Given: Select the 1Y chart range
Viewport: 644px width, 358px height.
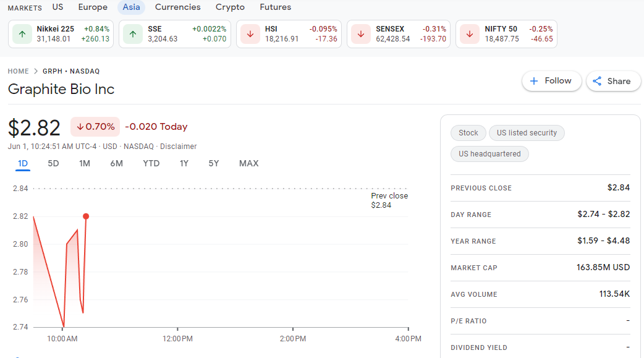Looking at the screenshot, I should [x=184, y=164].
